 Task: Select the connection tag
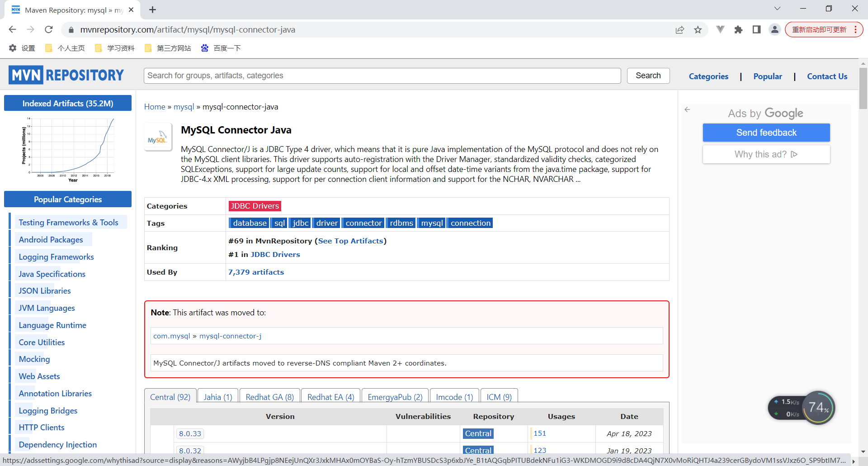(470, 223)
